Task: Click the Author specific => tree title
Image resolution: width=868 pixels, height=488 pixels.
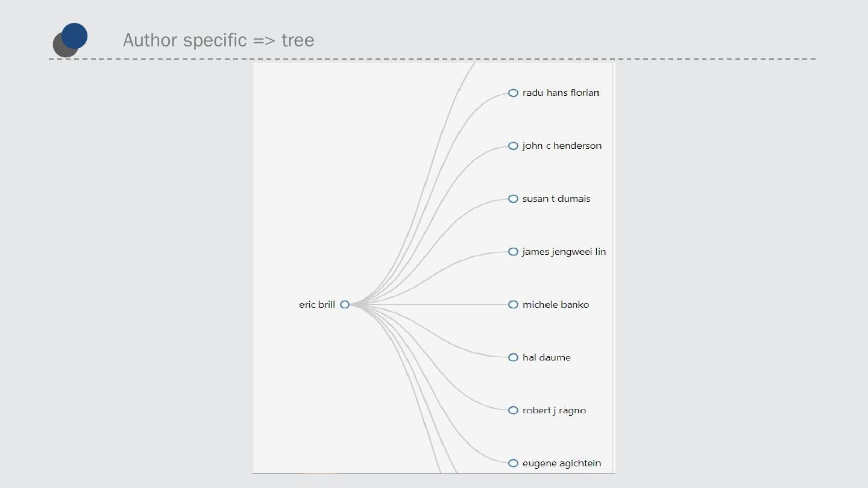Action: click(218, 40)
